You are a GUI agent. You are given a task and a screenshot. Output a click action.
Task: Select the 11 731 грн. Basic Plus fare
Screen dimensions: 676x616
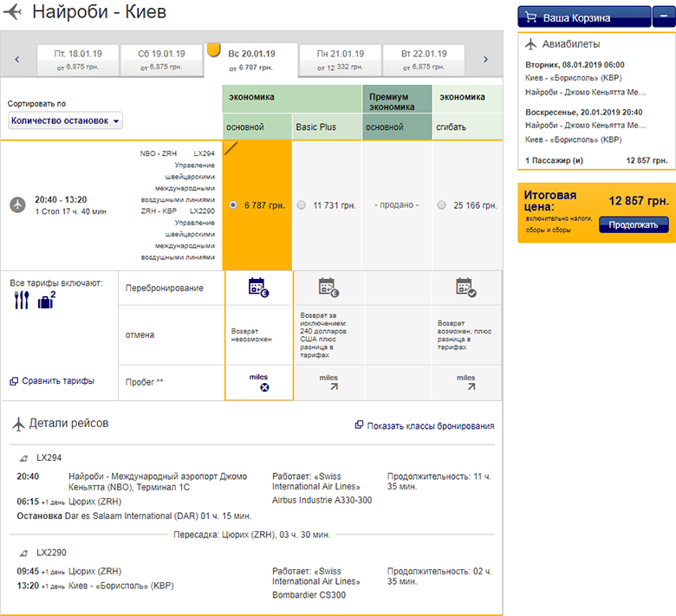pyautogui.click(x=302, y=205)
